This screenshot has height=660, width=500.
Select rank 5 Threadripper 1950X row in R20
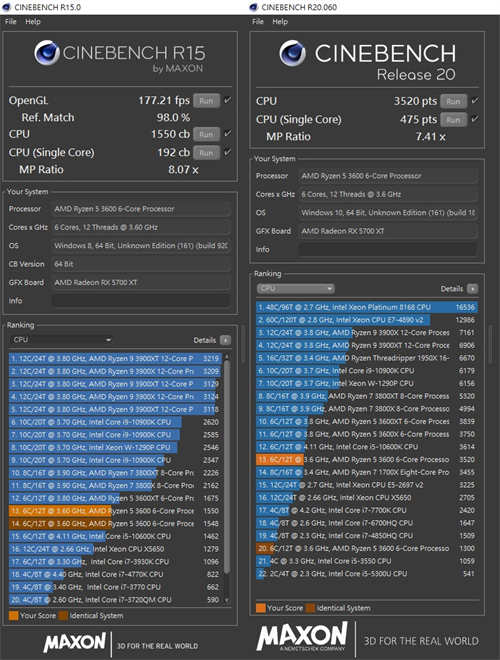(367, 358)
